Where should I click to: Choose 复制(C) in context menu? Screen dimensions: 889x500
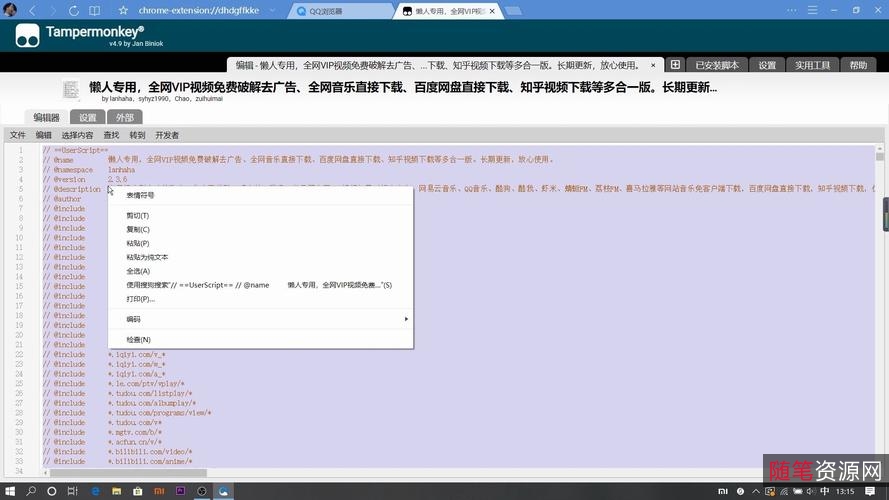coord(260,230)
